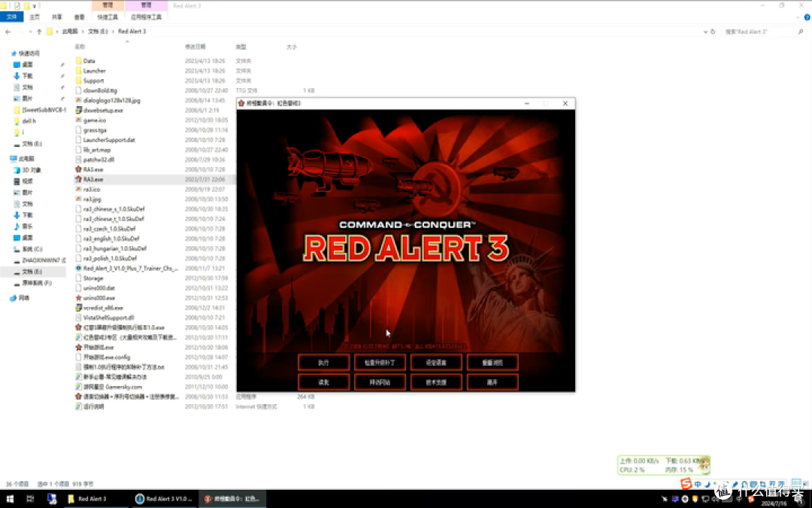Select the ra3.jpg image icon
The height and width of the screenshot is (508, 812).
[x=79, y=199]
